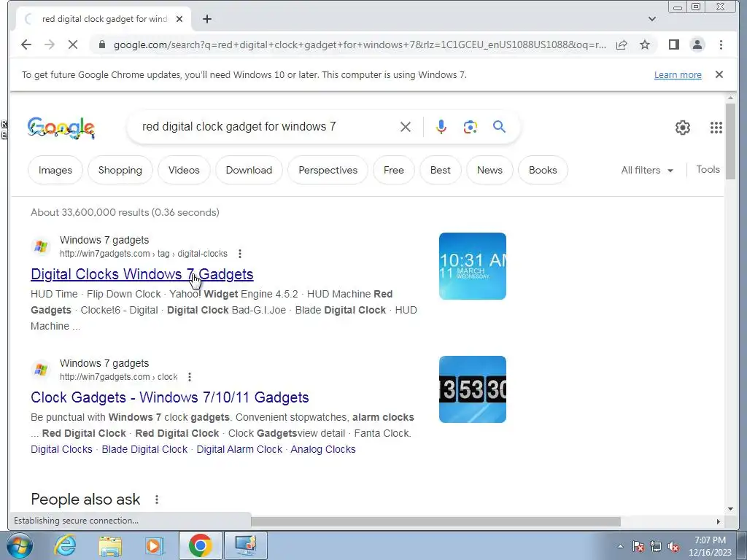Follow the Digital Clocks sitelink

click(x=61, y=449)
